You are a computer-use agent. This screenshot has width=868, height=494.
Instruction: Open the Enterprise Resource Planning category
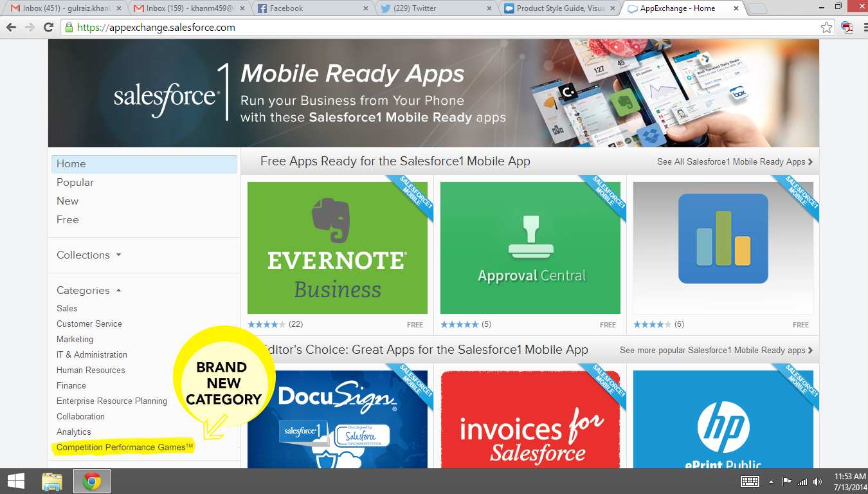tap(112, 401)
